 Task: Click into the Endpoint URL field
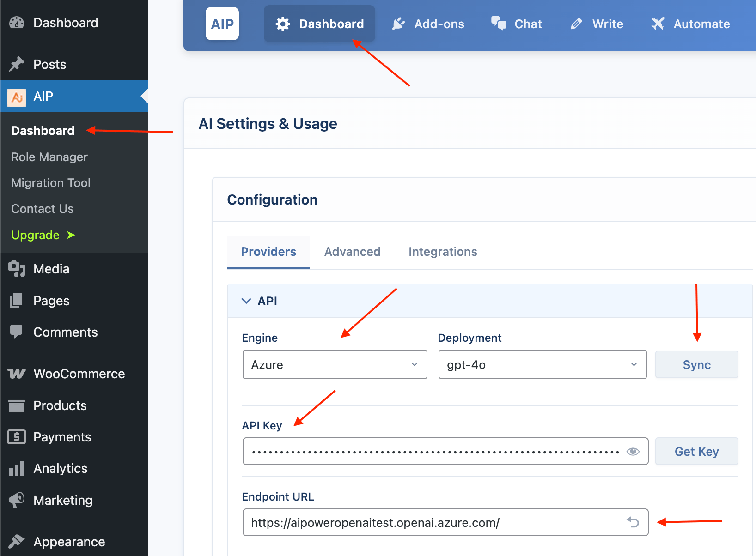[445, 522]
